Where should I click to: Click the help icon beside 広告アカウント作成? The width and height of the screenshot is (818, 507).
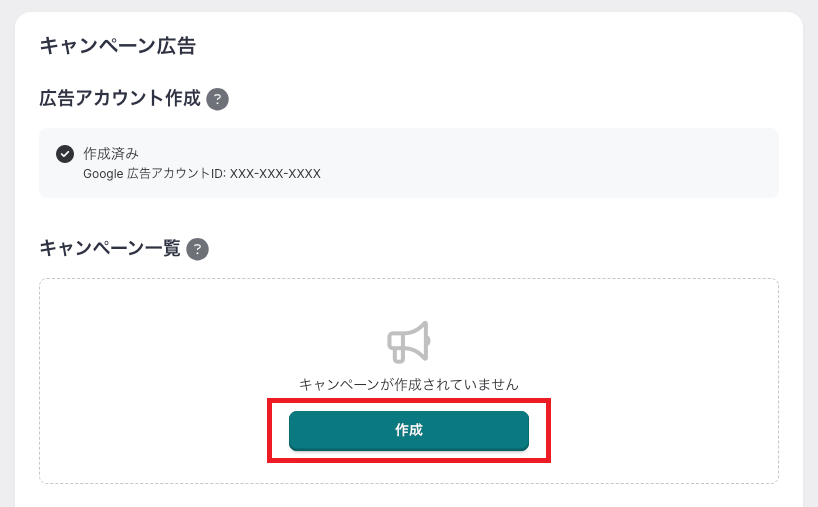pos(218,99)
